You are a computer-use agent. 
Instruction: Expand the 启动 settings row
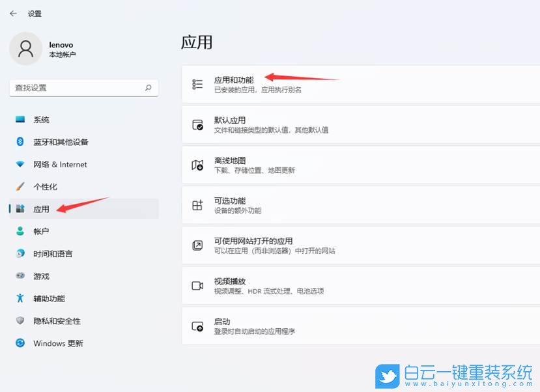pos(358,326)
